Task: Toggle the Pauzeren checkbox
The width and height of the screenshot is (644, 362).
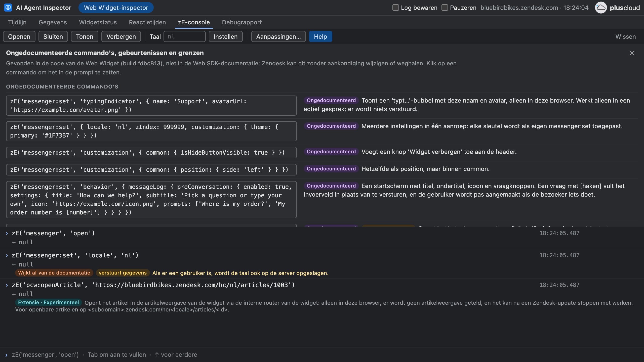Action: pyautogui.click(x=445, y=8)
